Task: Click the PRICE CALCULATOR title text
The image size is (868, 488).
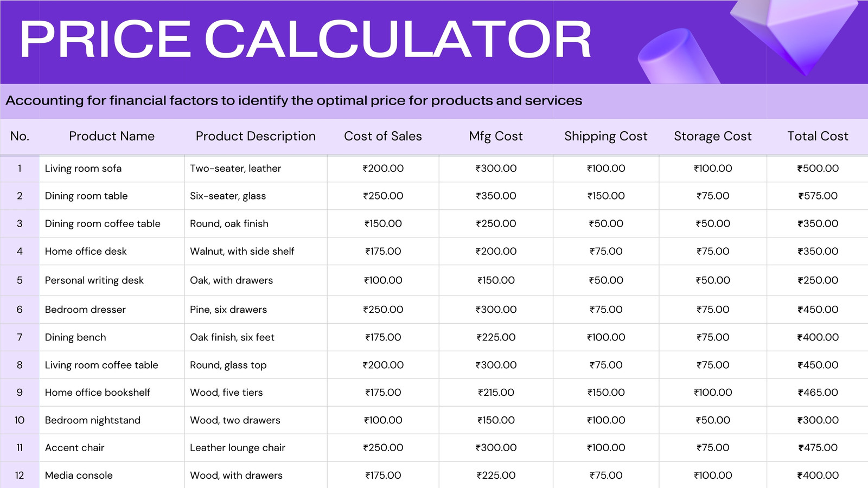Action: tap(305, 39)
